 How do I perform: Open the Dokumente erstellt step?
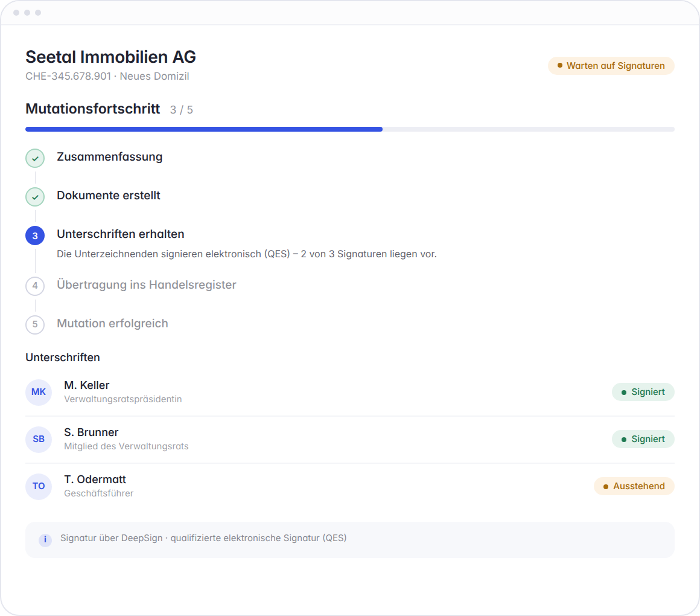[109, 196]
